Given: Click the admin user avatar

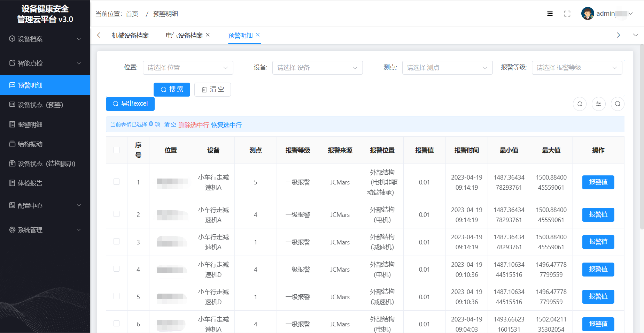Looking at the screenshot, I should coord(587,14).
